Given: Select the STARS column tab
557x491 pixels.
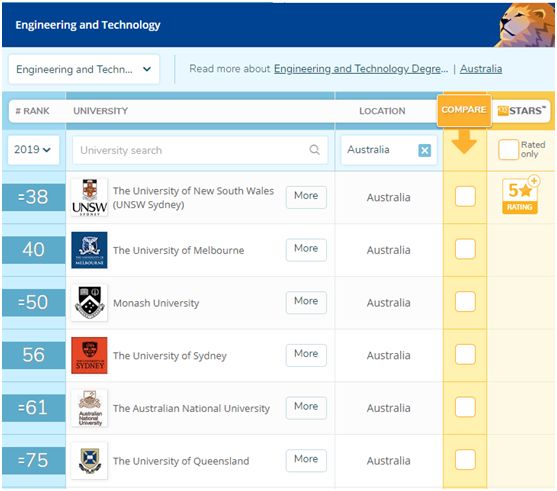Looking at the screenshot, I should point(521,110).
